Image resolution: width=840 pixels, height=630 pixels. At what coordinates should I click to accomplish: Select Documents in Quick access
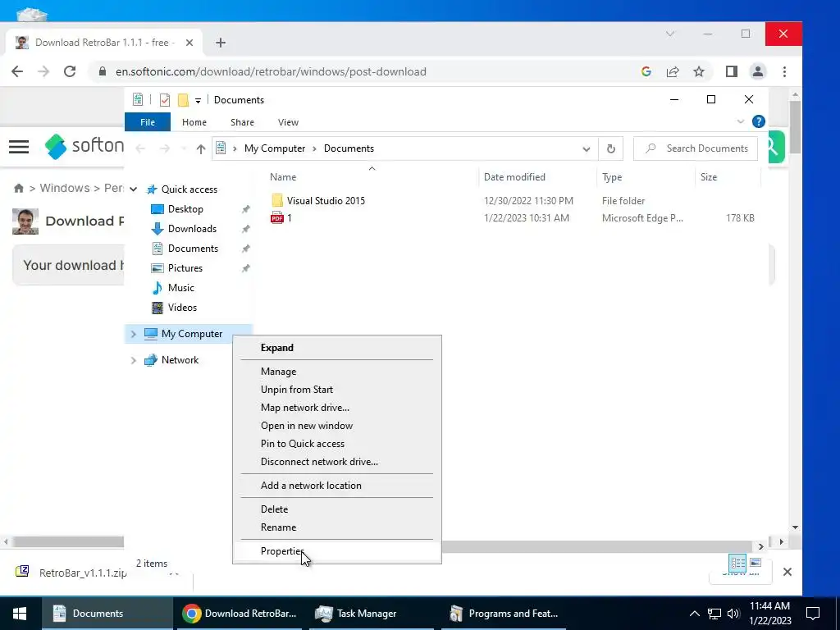193,249
